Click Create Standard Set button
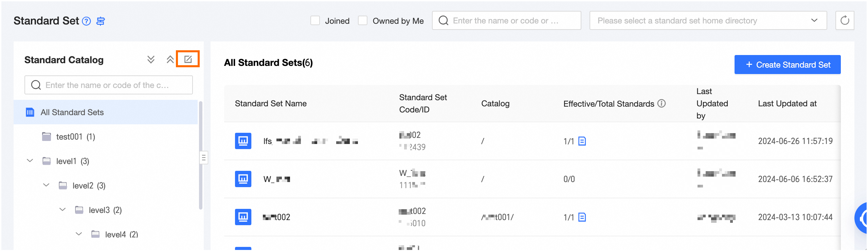 [x=787, y=65]
